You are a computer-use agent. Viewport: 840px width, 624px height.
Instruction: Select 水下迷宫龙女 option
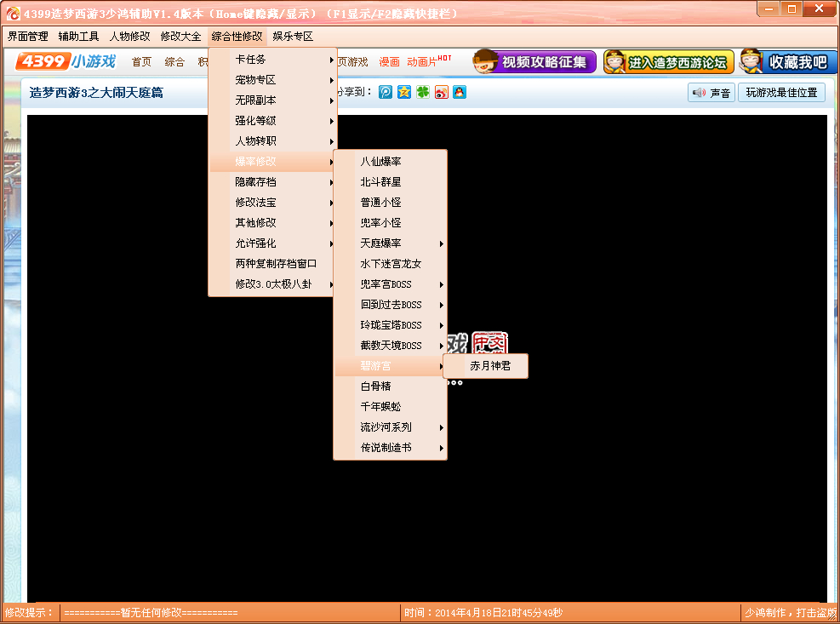[390, 263]
